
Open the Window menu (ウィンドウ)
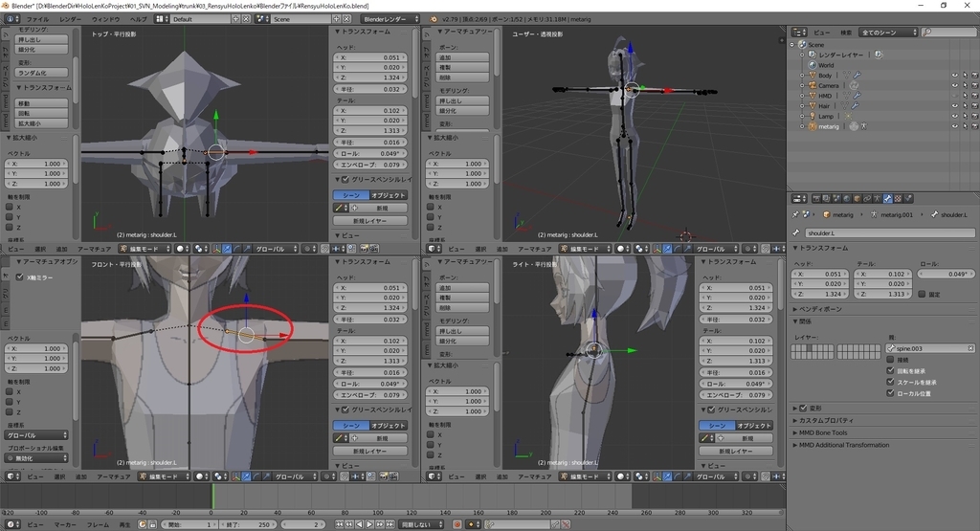[105, 19]
